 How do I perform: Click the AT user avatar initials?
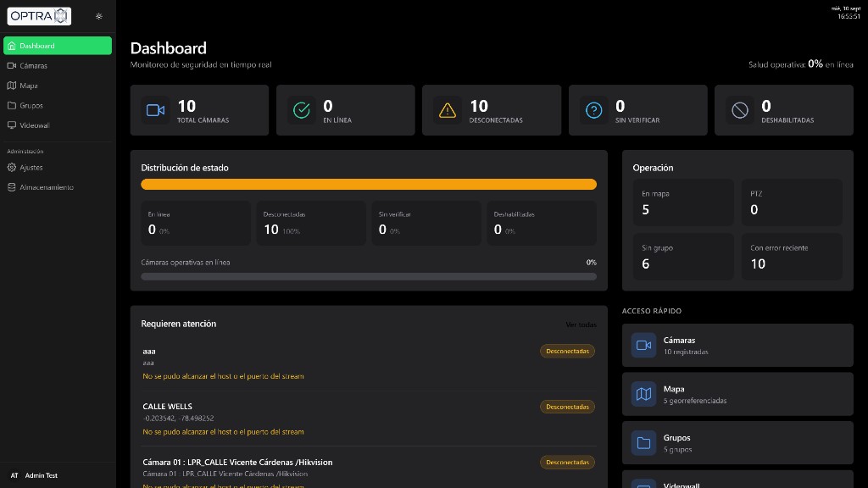[x=14, y=475]
